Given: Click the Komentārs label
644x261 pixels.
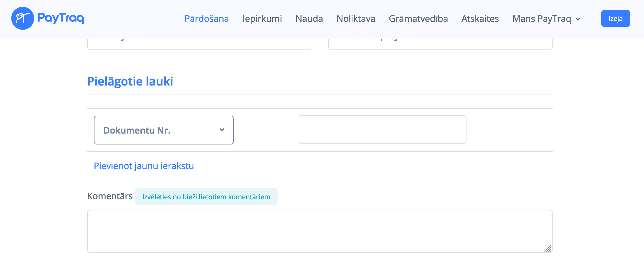Looking at the screenshot, I should pyautogui.click(x=110, y=196).
